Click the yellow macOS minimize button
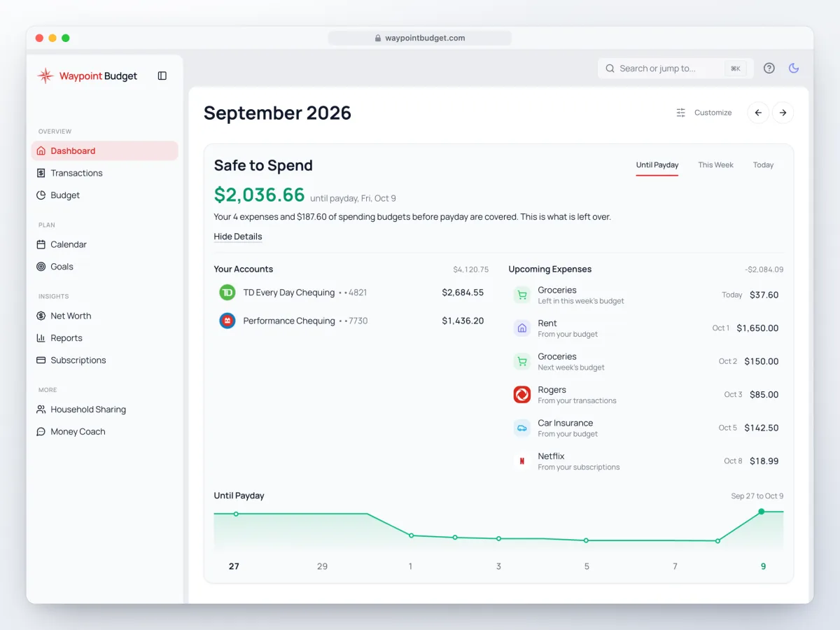The width and height of the screenshot is (840, 630). (x=52, y=38)
